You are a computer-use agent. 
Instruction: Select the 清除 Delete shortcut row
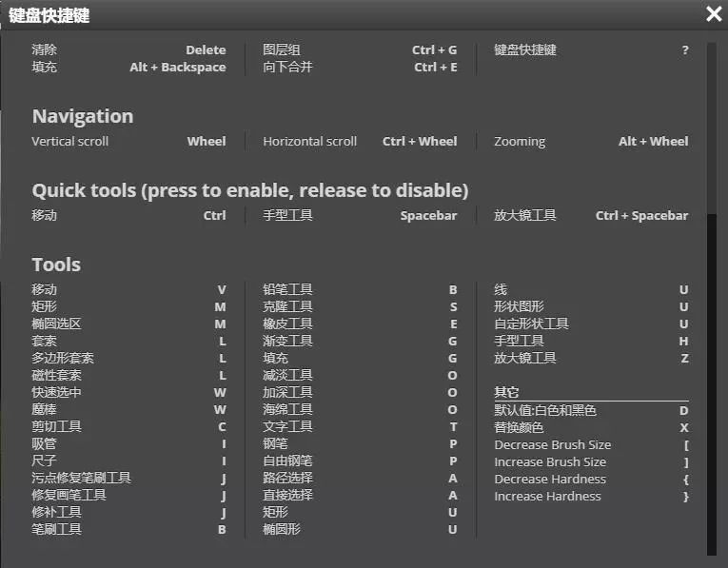128,49
